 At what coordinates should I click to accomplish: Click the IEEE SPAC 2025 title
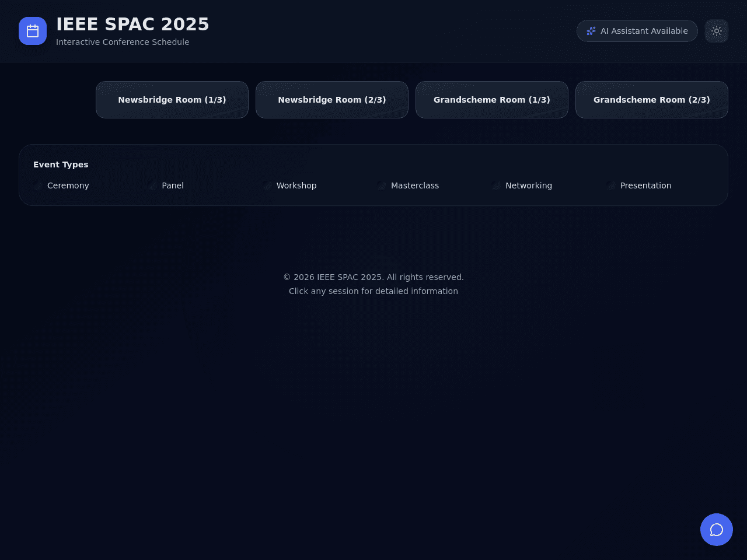[132, 24]
